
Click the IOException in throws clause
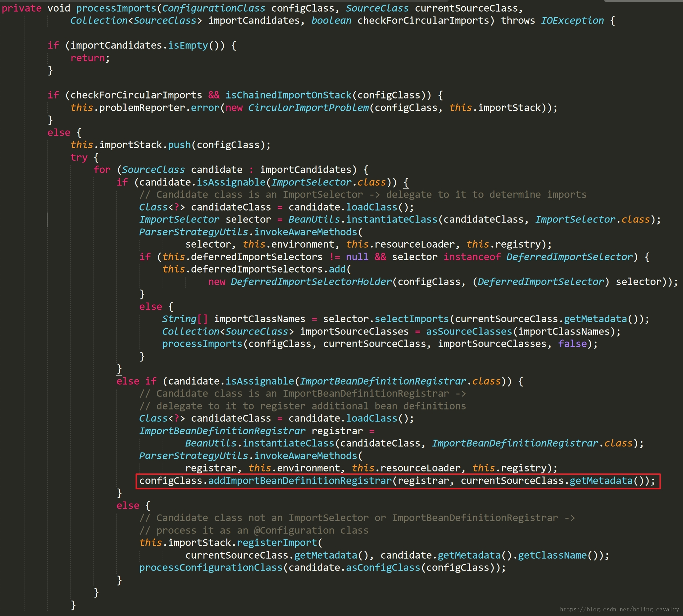point(572,21)
